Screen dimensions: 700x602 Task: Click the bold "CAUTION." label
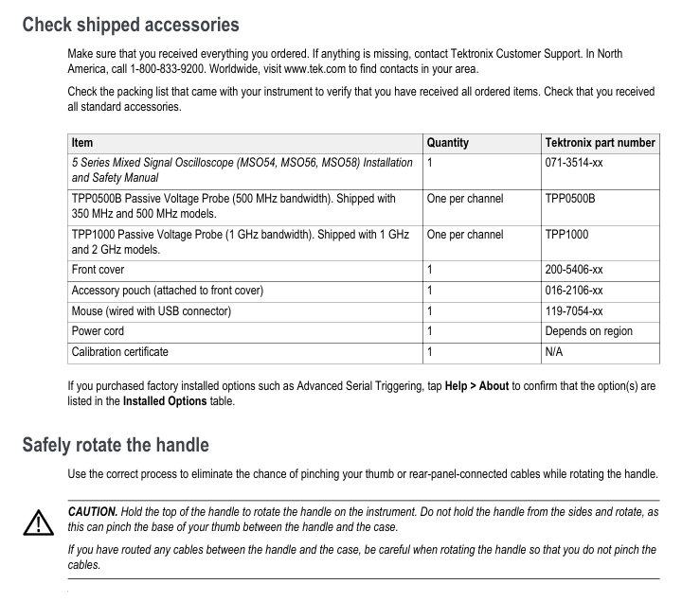93,512
